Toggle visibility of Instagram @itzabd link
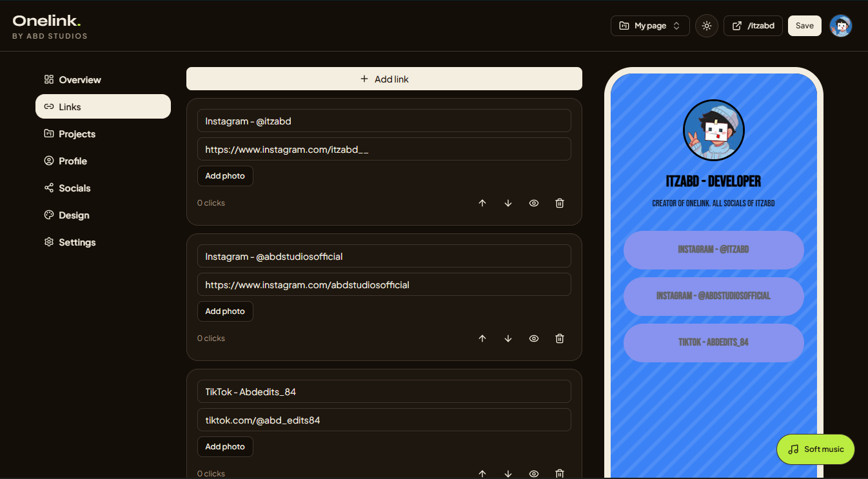This screenshot has height=479, width=868. click(x=534, y=203)
